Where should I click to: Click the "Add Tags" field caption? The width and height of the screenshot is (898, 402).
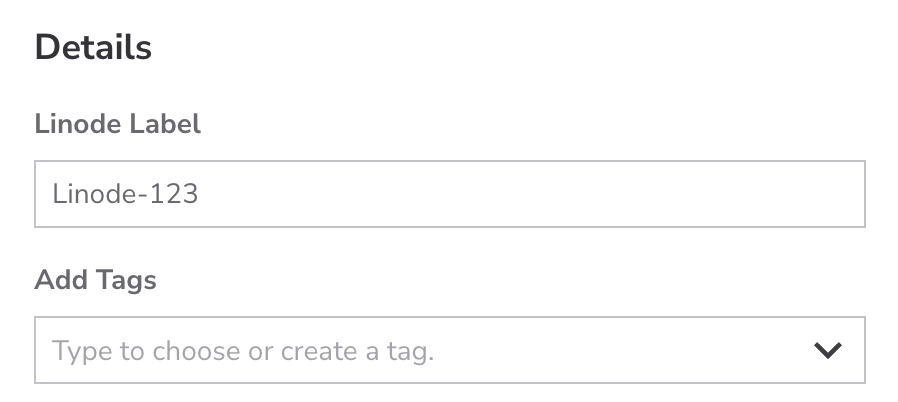tap(96, 281)
